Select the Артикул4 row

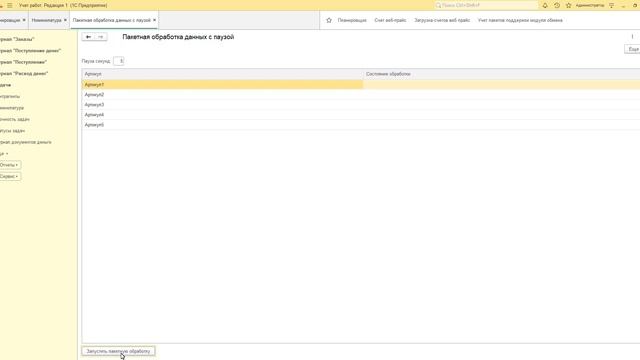pos(361,115)
